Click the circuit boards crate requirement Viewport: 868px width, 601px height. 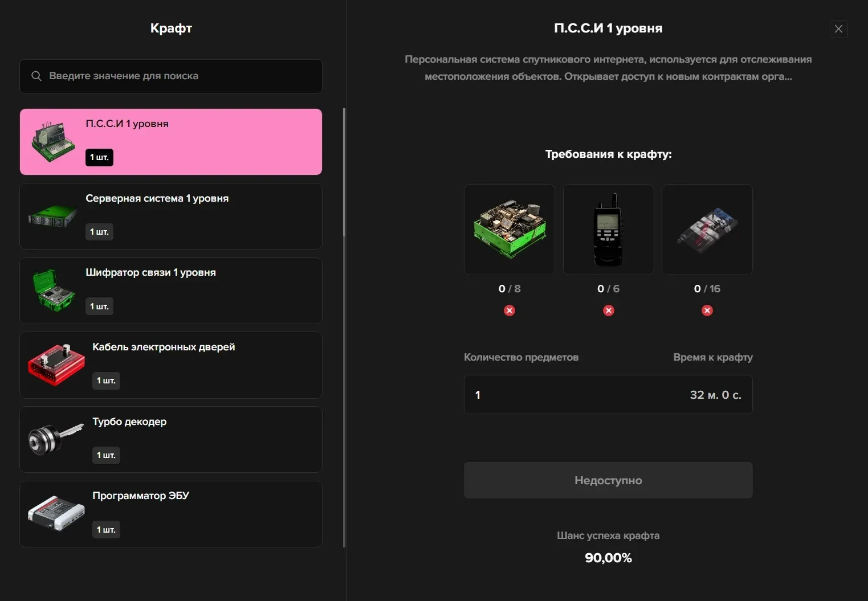(510, 229)
